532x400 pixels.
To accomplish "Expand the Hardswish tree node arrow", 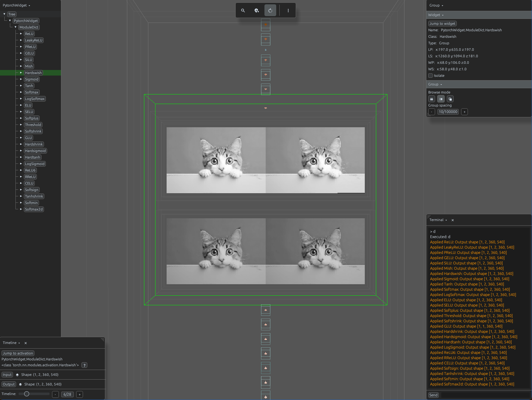I will click(21, 73).
